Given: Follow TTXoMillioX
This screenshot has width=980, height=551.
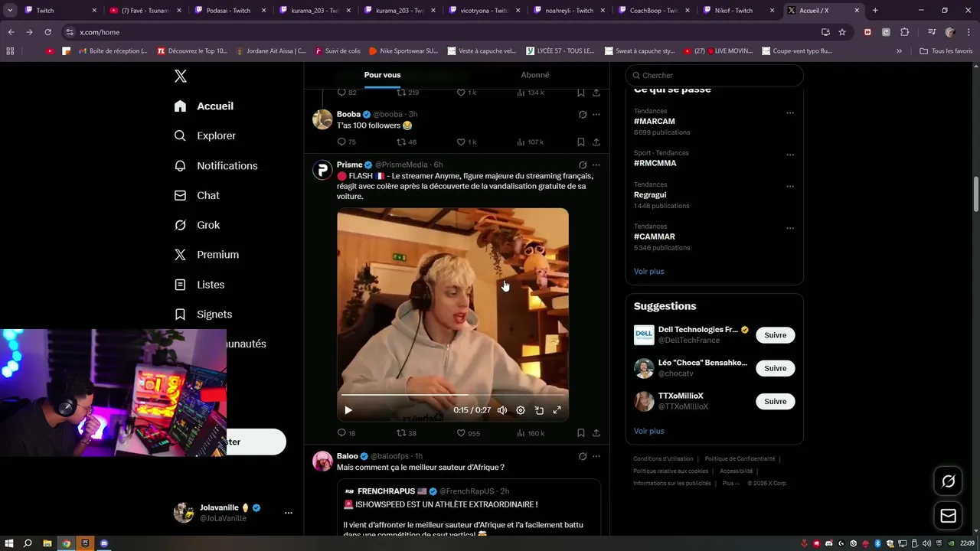Looking at the screenshot, I should click(x=775, y=401).
